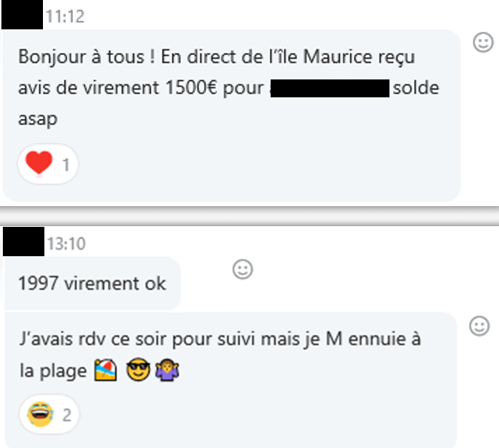Click the word 'asap' in first message

38,120
